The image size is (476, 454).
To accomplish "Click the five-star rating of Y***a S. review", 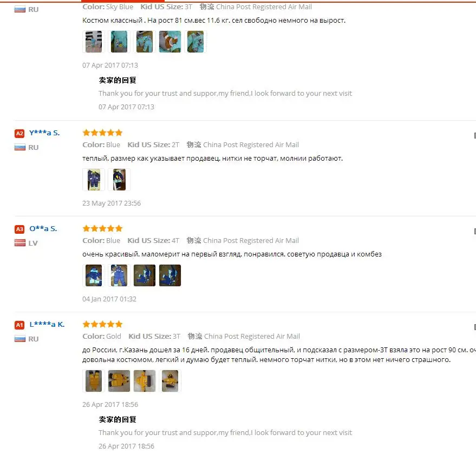I will 102,133.
